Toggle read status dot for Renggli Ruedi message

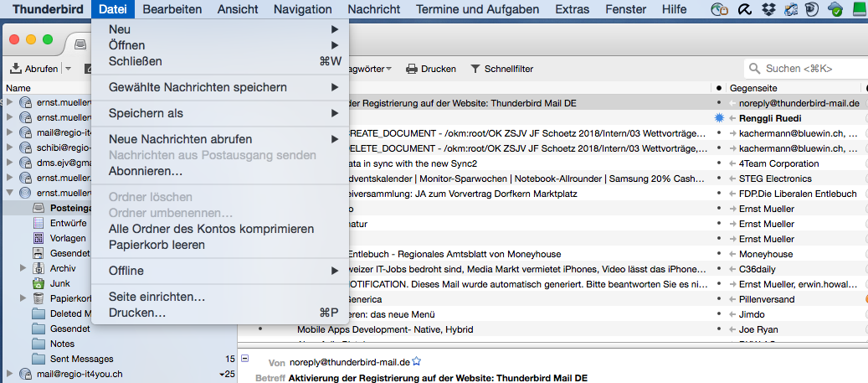(718, 118)
